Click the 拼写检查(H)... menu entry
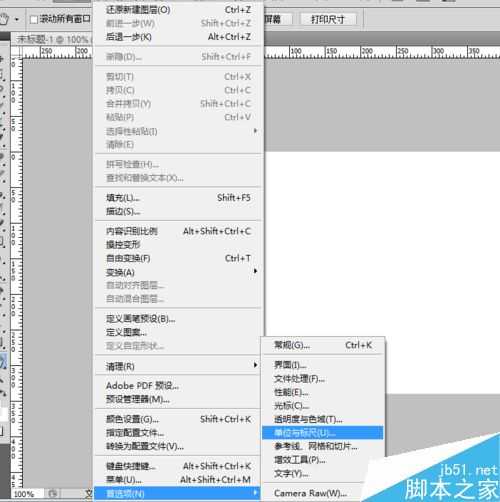The height and width of the screenshot is (502, 500). (178, 164)
